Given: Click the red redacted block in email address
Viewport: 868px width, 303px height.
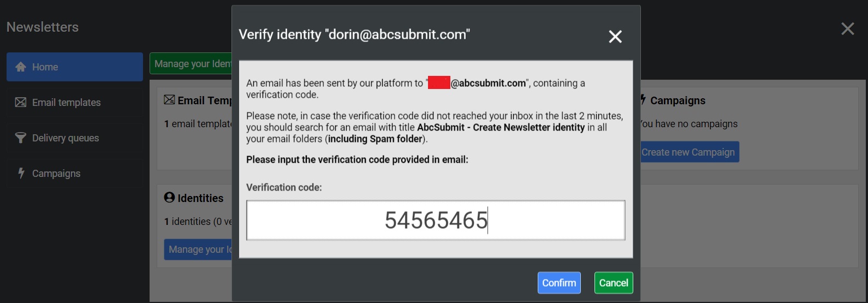Looking at the screenshot, I should tap(439, 83).
